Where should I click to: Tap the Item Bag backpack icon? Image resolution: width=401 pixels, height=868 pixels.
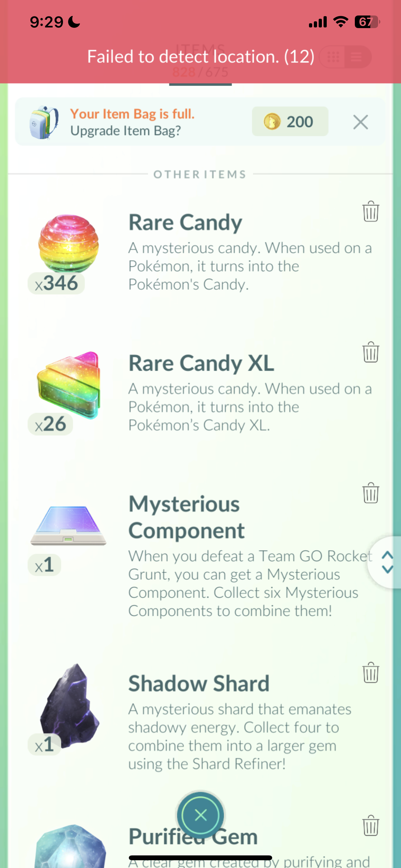pyautogui.click(x=44, y=122)
